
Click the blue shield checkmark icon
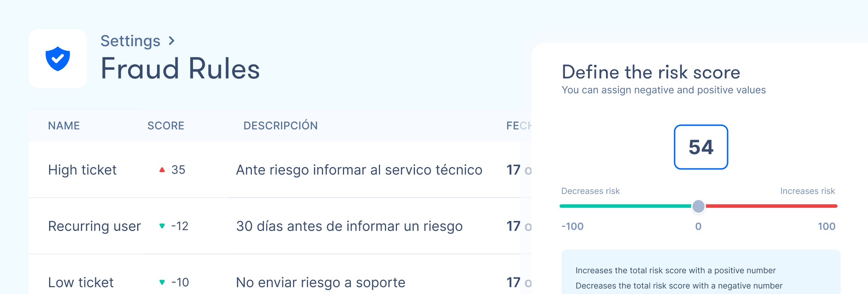pos(58,59)
